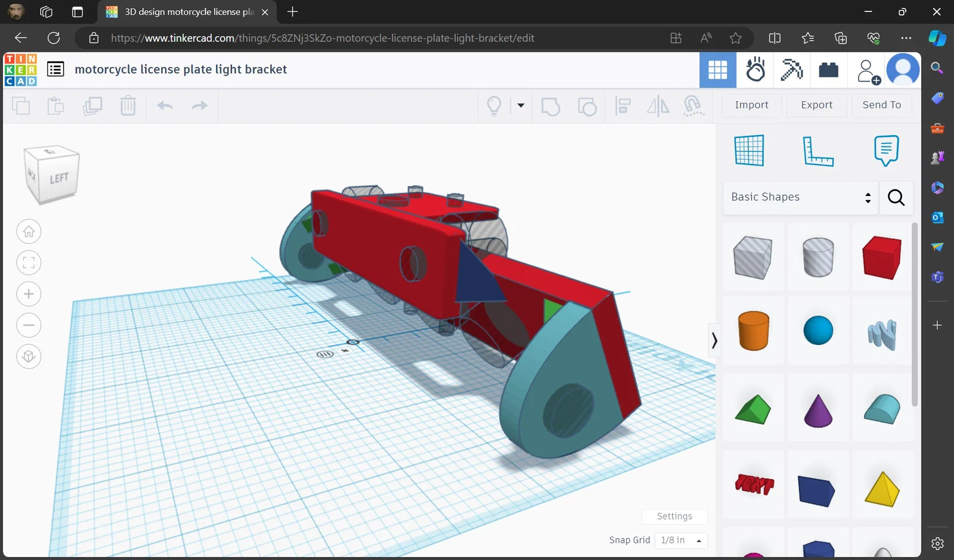Click Fit all in view icon
Screen dimensions: 954x560
pos(29,263)
